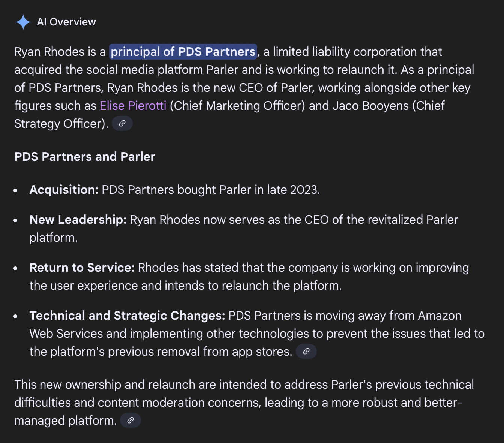Image resolution: width=504 pixels, height=443 pixels.
Task: Click bullet beside Technical and Strategic Changes
Action: [16, 316]
